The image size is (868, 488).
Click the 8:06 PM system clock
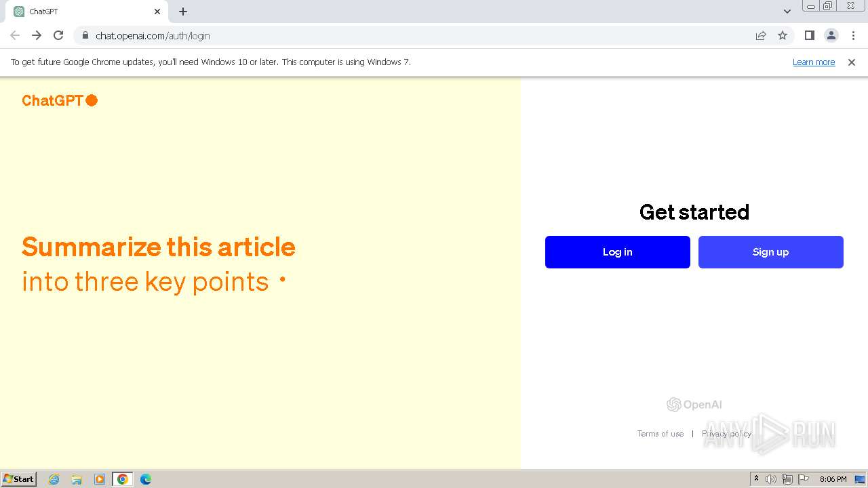tap(833, 479)
